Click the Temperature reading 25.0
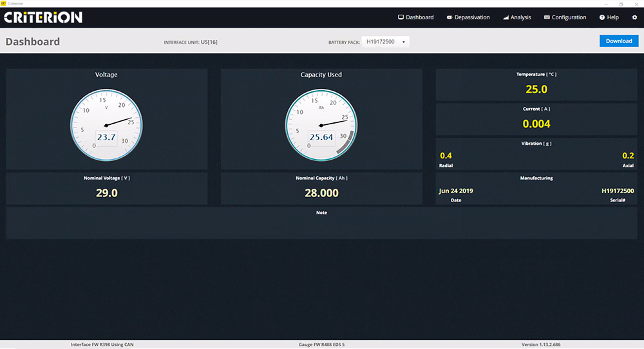The height and width of the screenshot is (349, 644). 536,90
